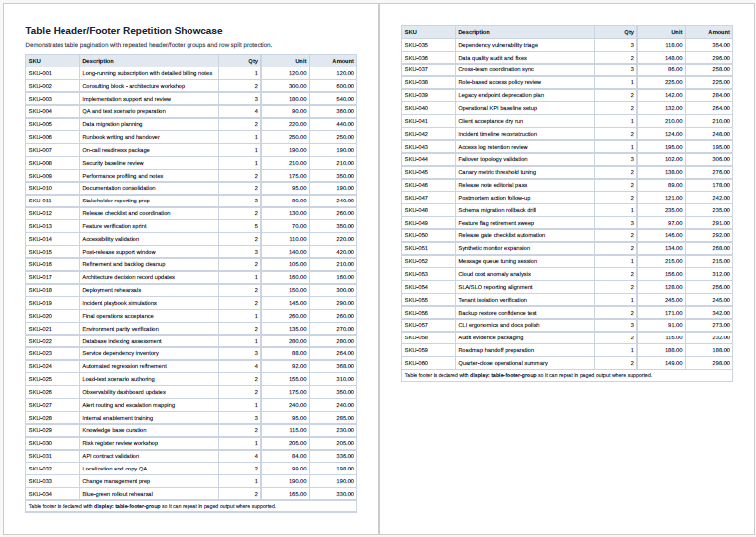Click the Qty column header on second page
This screenshot has width=756, height=537.
[629, 32]
